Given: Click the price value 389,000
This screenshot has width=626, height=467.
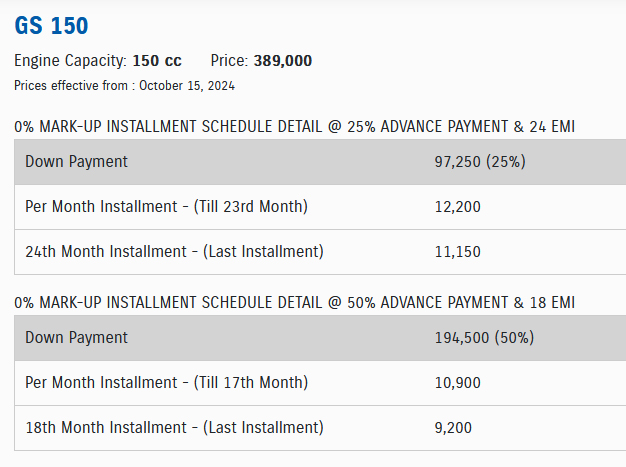Looking at the screenshot, I should pos(283,61).
